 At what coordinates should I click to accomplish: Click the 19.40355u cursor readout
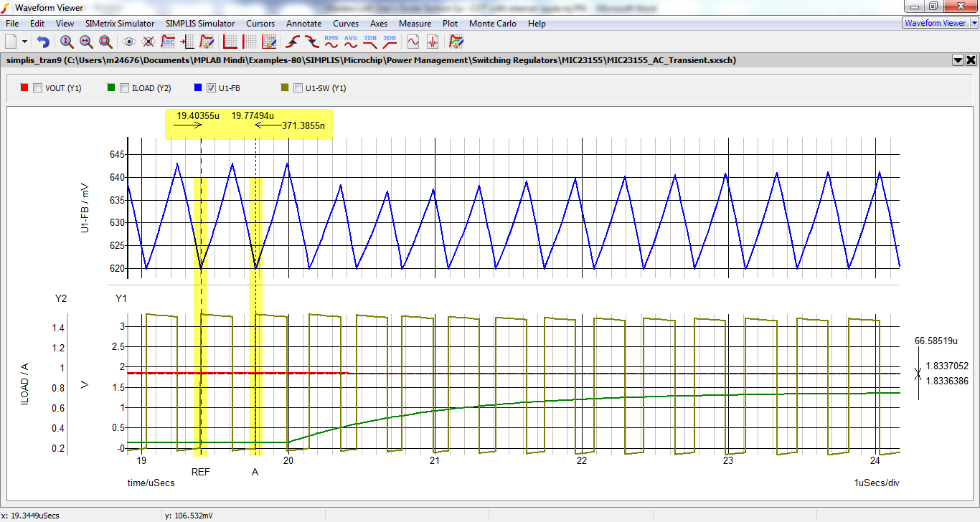(198, 115)
